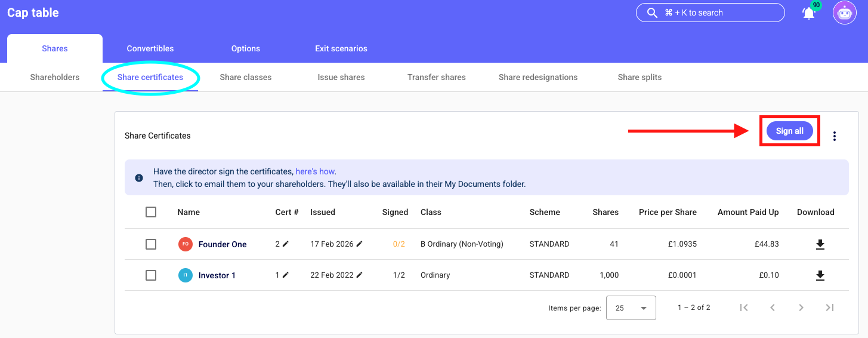This screenshot has width=868, height=338.
Task: Open the three-dot more options menu
Action: click(x=835, y=136)
